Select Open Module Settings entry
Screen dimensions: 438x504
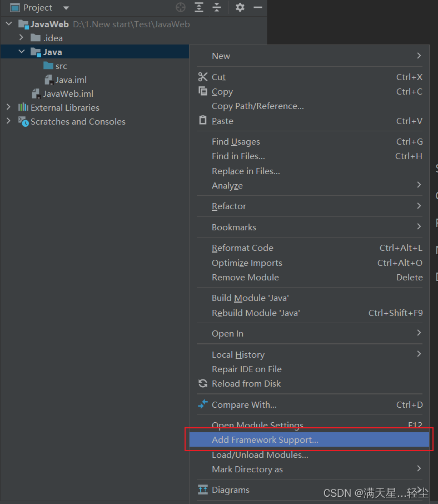tap(309, 425)
